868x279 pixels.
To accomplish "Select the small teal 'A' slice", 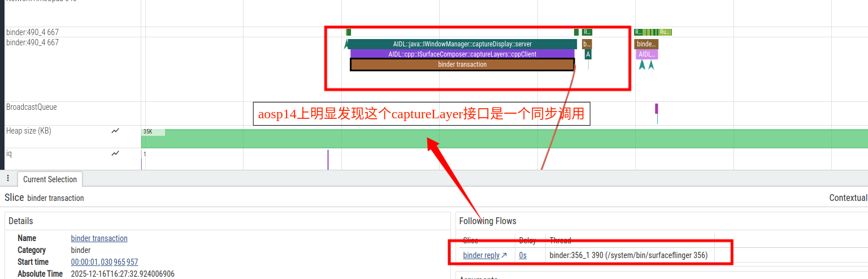I will (x=588, y=54).
